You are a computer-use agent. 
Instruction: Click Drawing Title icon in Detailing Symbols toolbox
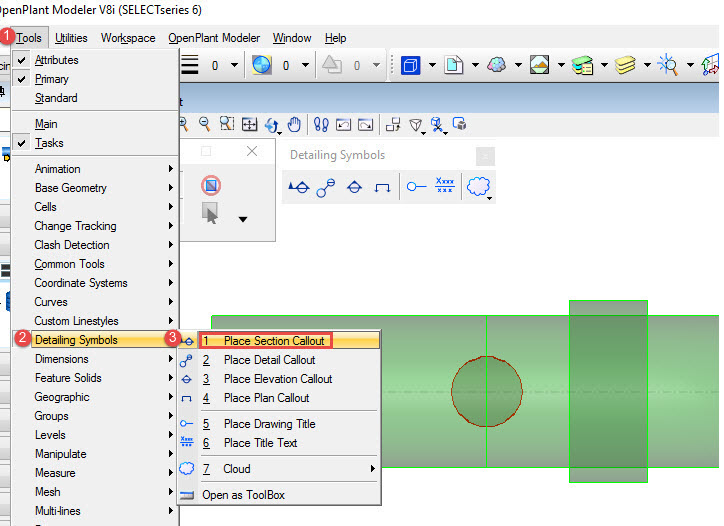coord(416,187)
